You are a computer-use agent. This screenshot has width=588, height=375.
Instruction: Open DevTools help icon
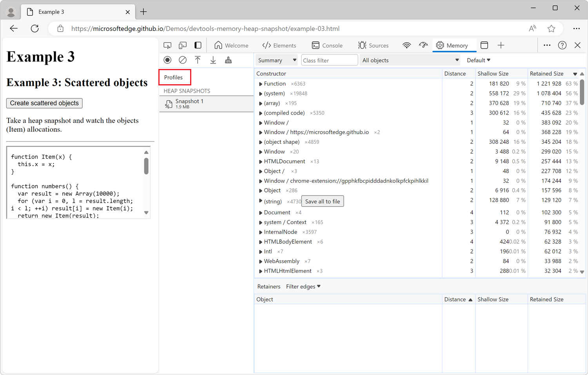click(562, 45)
